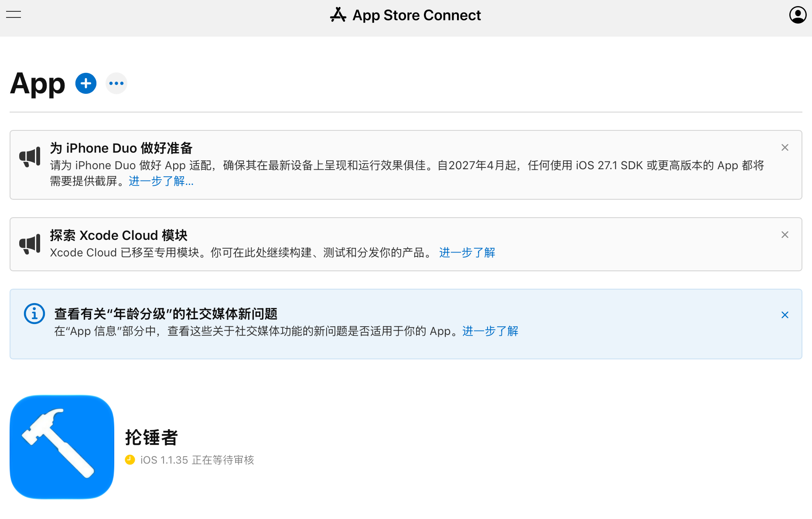Click the 查看有关“年龄分级”的社交媒体新问题 heading
Screen dimensions: 812x519
(166, 314)
